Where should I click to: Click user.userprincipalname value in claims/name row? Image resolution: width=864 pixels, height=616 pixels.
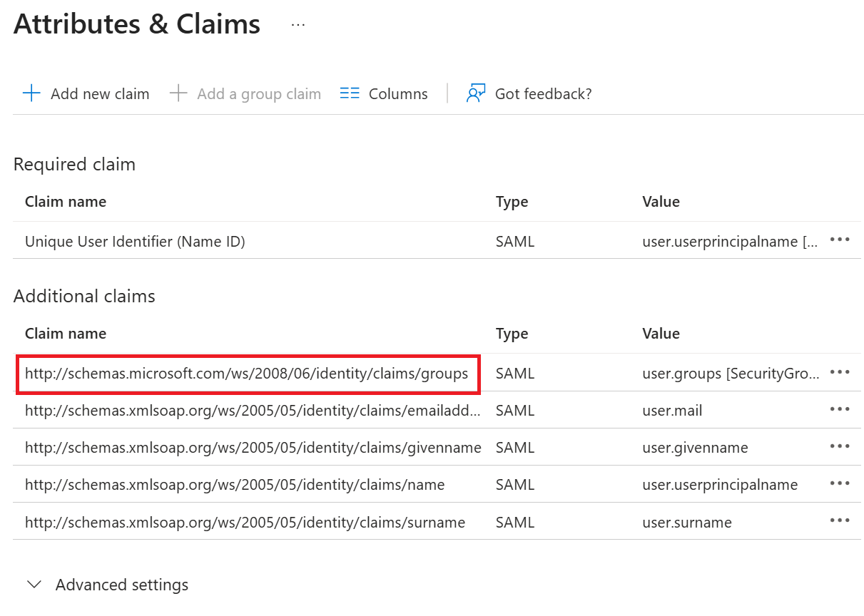[x=720, y=485]
